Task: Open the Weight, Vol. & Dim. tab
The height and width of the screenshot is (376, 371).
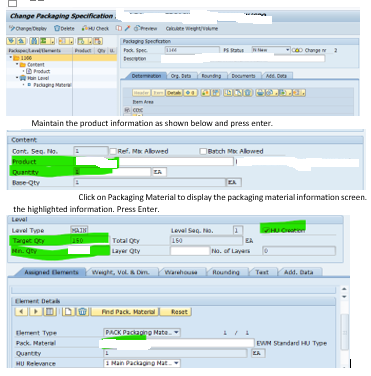Action: coord(121,272)
